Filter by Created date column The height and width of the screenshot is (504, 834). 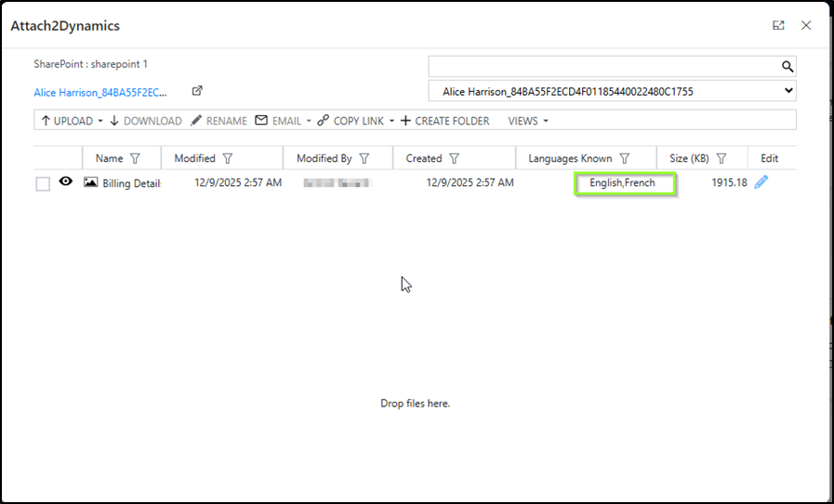pyautogui.click(x=455, y=159)
